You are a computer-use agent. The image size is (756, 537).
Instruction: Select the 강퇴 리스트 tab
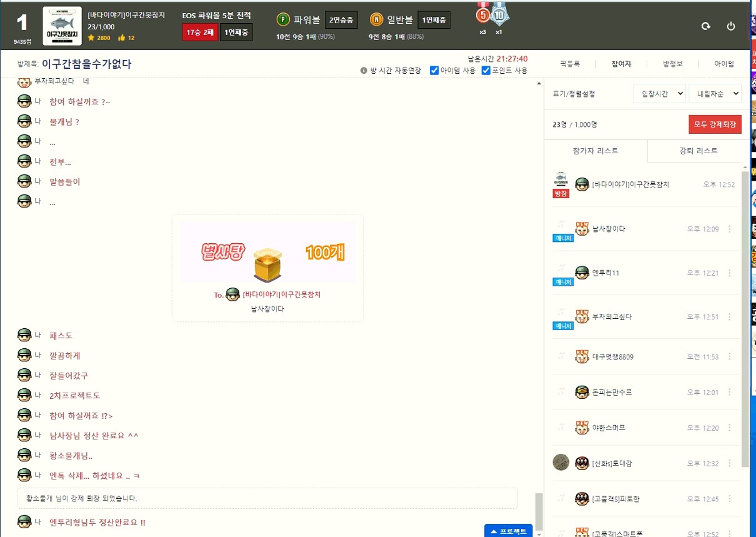tap(698, 151)
